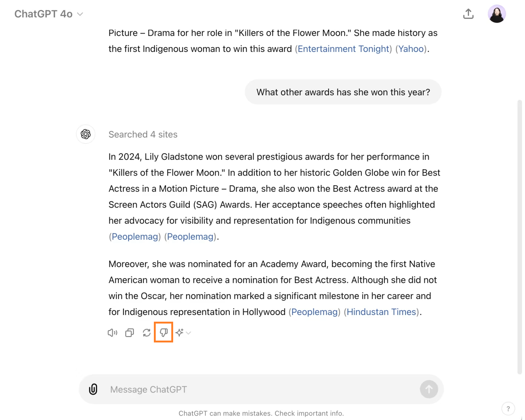
Task: Click the ChatGPT logo beside the response
Action: tap(86, 134)
